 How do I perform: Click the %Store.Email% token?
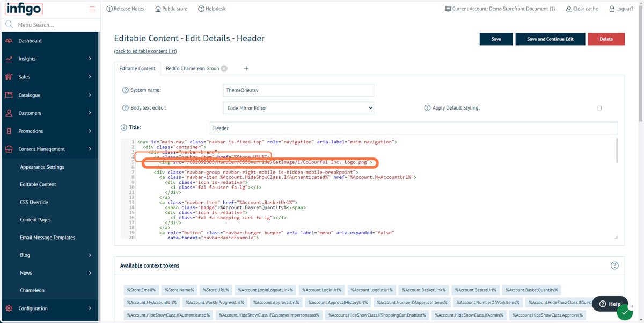pos(141,290)
